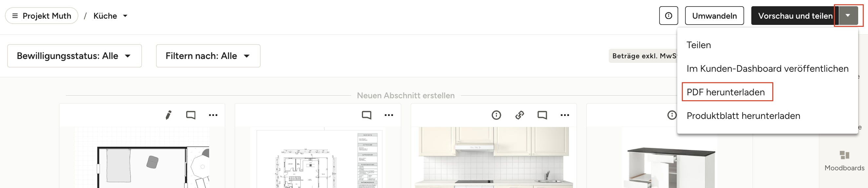
Task: Open the Moodboards panel
Action: pos(844,161)
